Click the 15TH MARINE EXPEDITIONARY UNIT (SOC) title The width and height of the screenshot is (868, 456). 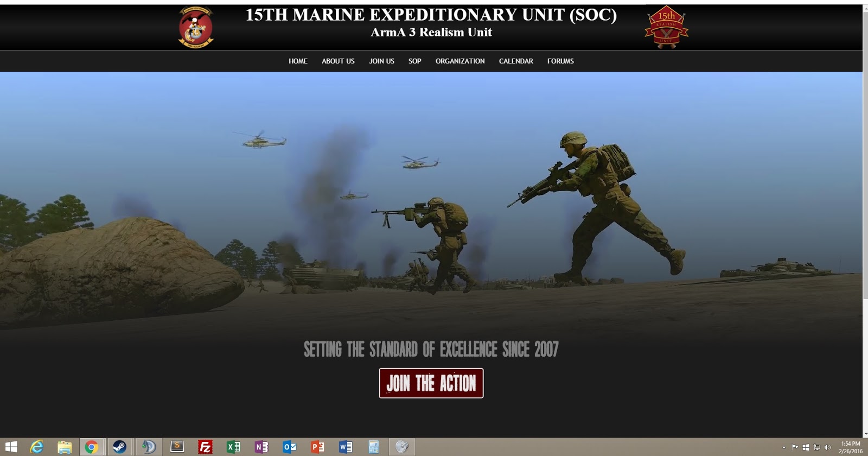(431, 15)
